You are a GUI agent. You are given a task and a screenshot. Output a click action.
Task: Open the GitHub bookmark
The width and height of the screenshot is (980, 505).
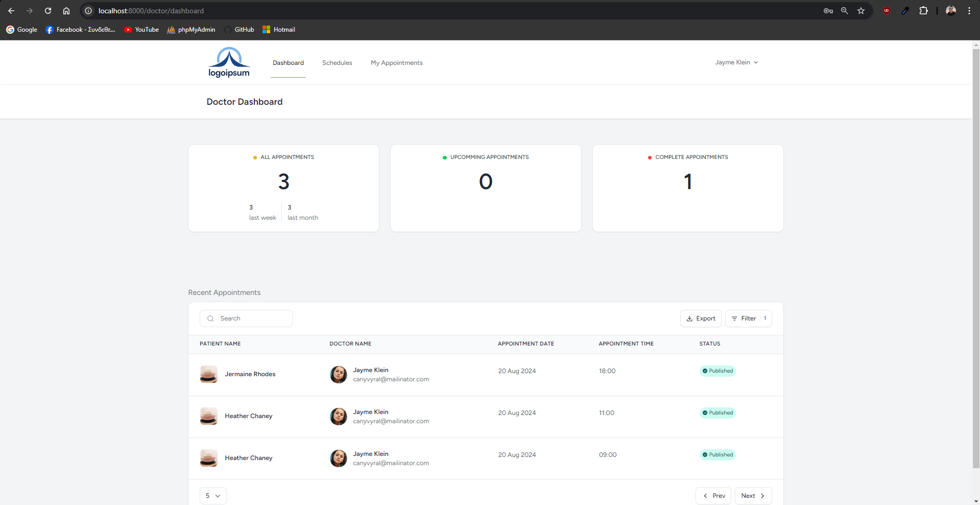(239, 30)
